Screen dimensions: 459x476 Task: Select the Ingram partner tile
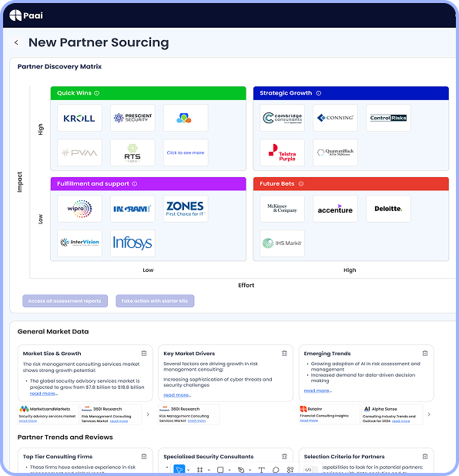coord(132,209)
